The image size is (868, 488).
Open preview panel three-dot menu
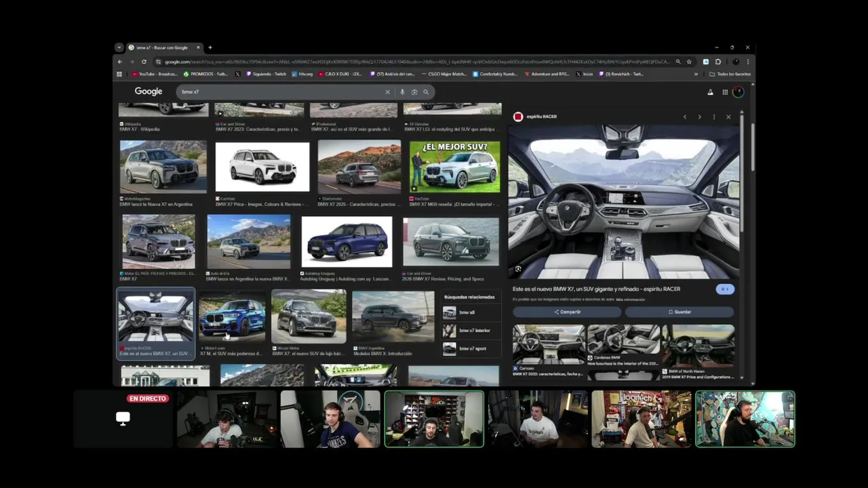pos(714,117)
